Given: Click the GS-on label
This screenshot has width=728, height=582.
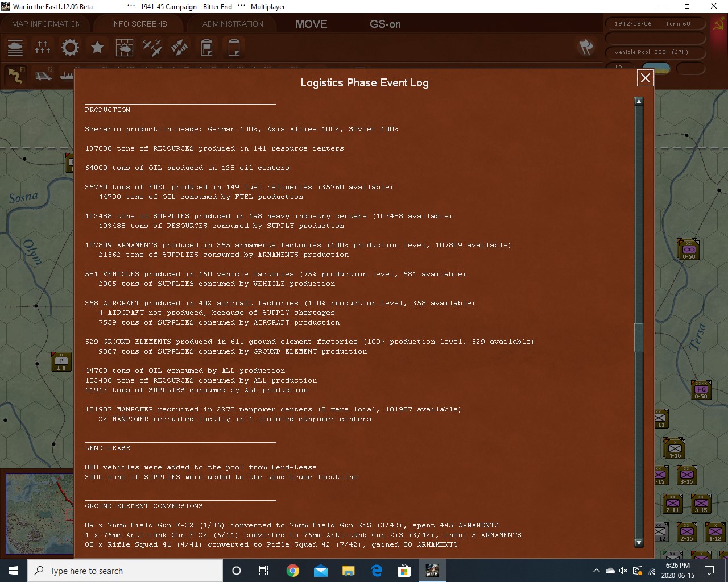Looking at the screenshot, I should point(385,24).
